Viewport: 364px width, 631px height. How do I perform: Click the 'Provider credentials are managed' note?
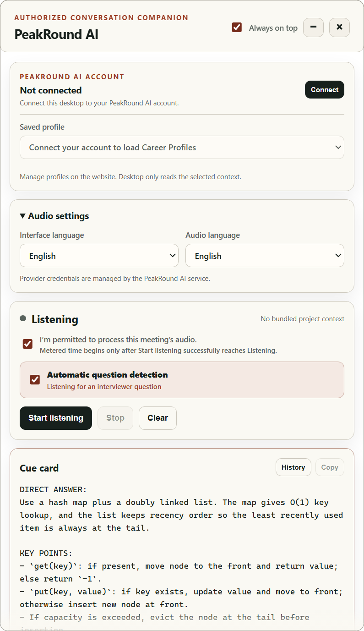point(115,279)
